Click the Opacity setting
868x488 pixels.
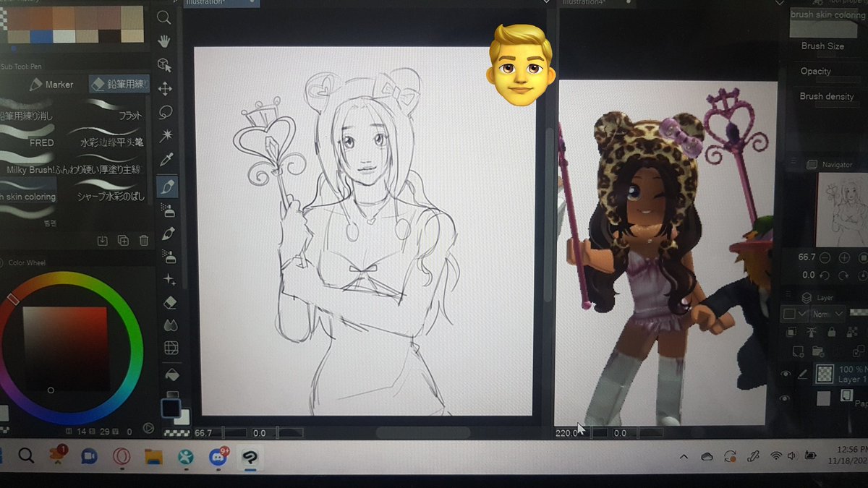coord(815,71)
